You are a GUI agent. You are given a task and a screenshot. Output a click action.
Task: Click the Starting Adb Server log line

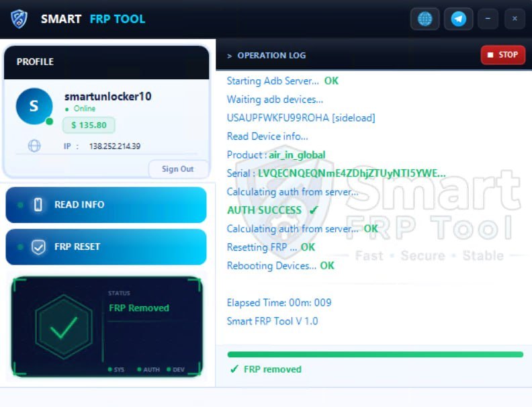pos(283,81)
